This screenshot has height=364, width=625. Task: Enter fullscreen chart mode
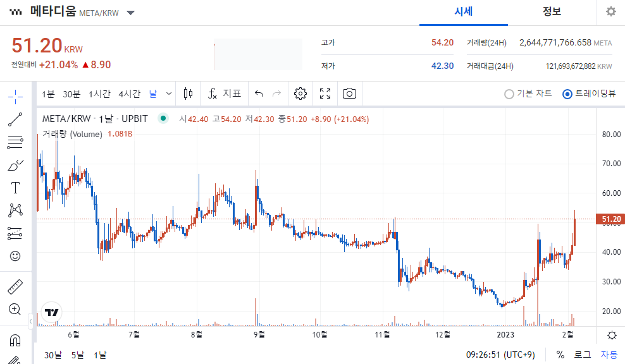coord(325,94)
